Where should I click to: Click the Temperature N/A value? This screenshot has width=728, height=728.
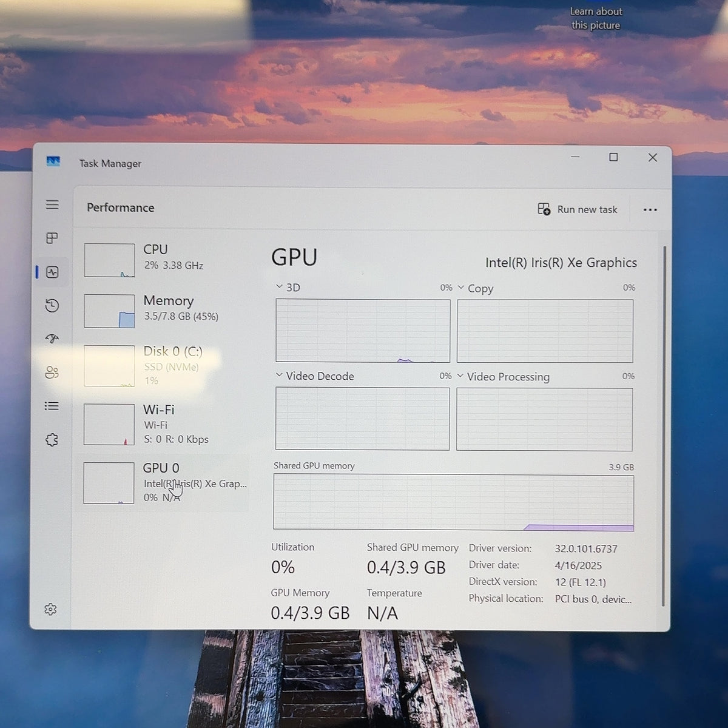pos(382,613)
